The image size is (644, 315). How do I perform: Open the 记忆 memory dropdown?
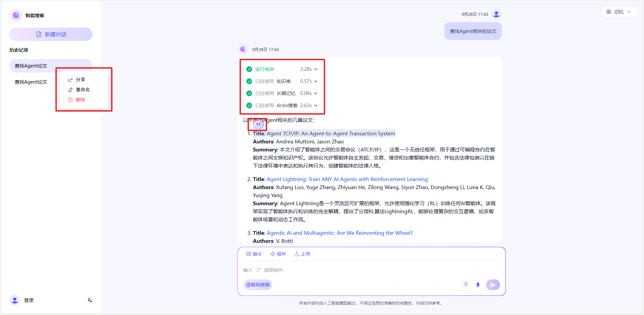619,12
